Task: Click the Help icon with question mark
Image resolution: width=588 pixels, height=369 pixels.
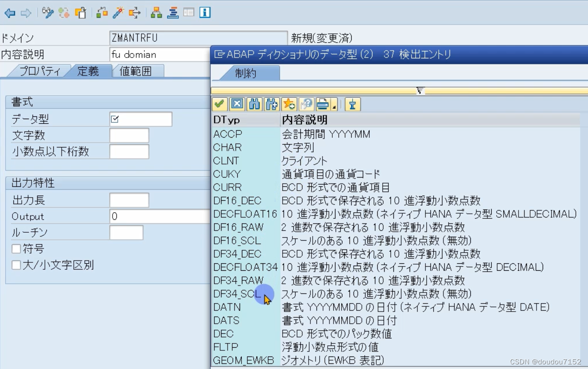Action: [x=306, y=104]
